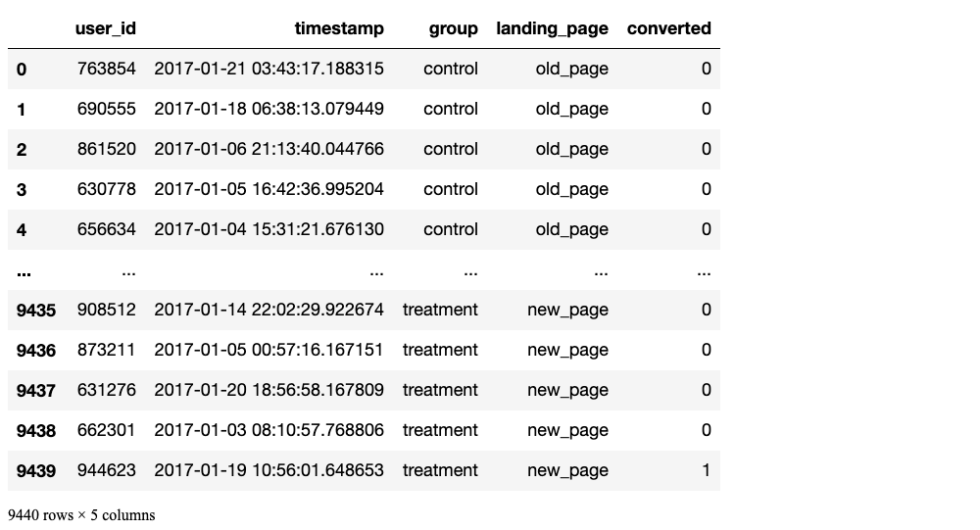Click the landing_page column header
Image resolution: width=980 pixels, height=530 pixels.
click(x=552, y=29)
